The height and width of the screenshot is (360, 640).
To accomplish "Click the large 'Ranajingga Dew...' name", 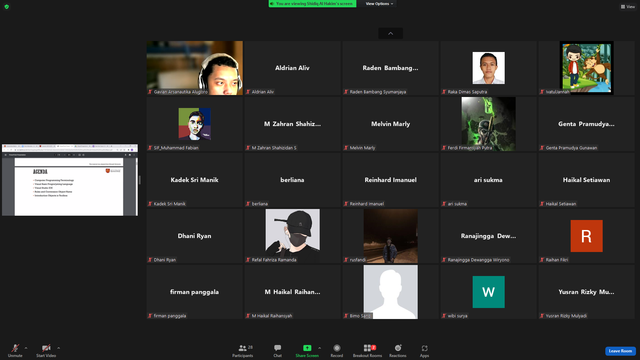I will click(488, 236).
